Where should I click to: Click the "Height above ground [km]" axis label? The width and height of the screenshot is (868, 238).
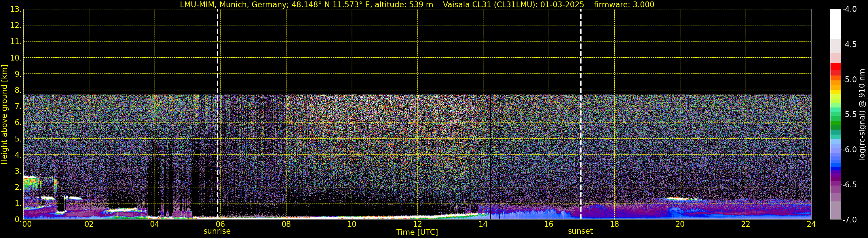[x=4, y=115]
